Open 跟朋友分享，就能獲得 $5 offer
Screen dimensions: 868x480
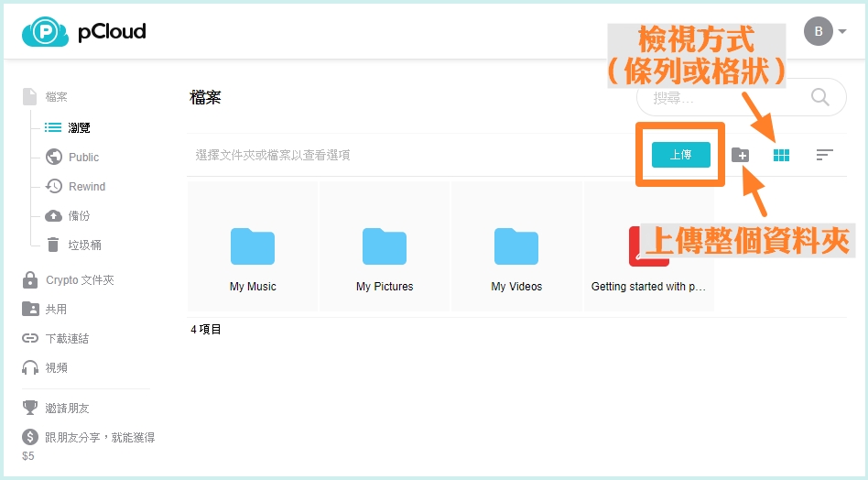pyautogui.click(x=89, y=445)
